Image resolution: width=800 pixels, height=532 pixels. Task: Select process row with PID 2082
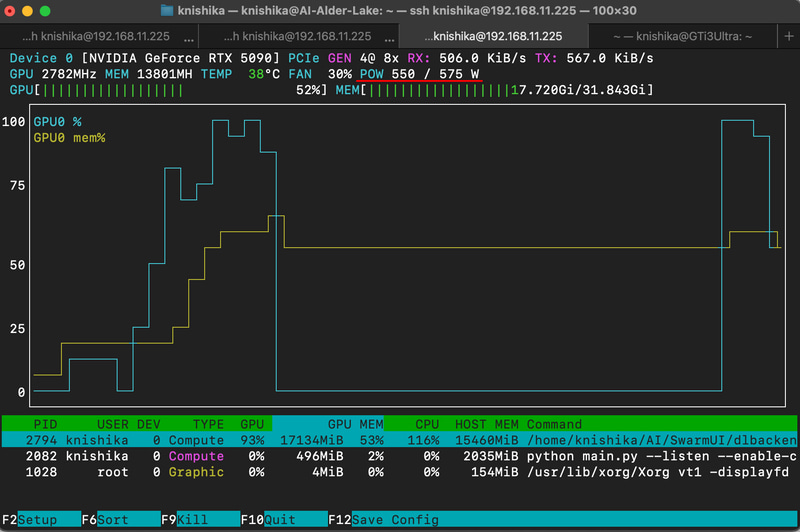point(399,456)
